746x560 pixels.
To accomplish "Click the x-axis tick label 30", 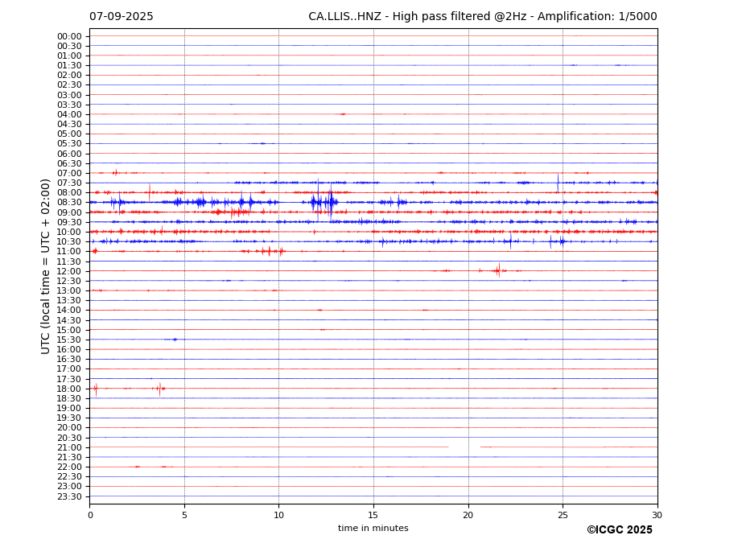I will click(657, 515).
